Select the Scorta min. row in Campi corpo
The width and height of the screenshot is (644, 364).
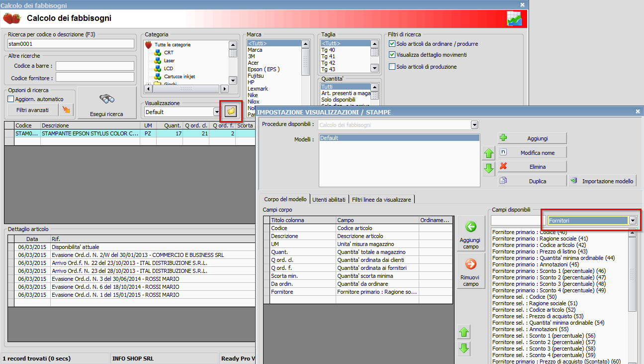point(358,276)
